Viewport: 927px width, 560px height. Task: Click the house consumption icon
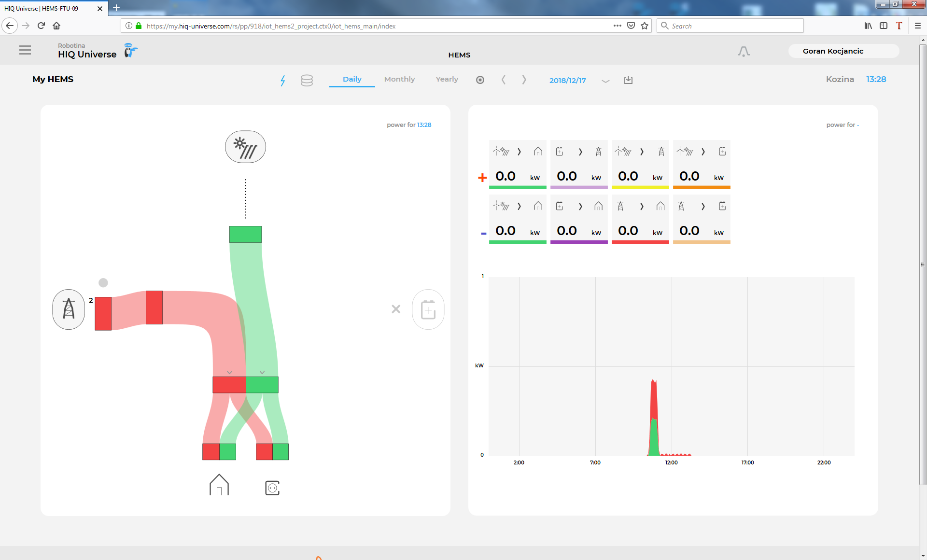point(219,485)
